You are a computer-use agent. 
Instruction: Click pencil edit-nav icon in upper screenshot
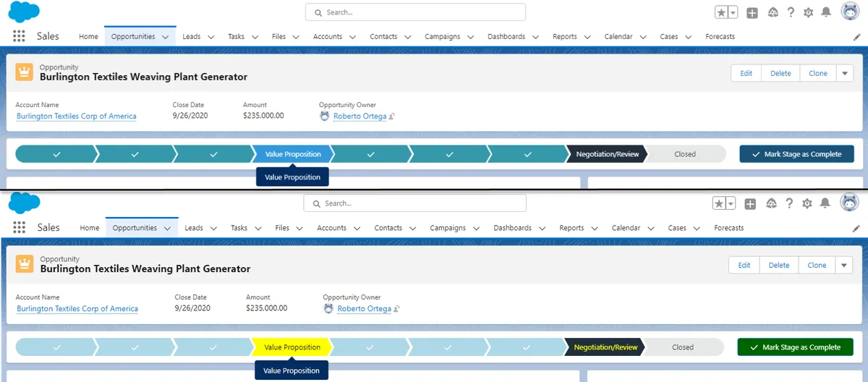click(x=857, y=37)
